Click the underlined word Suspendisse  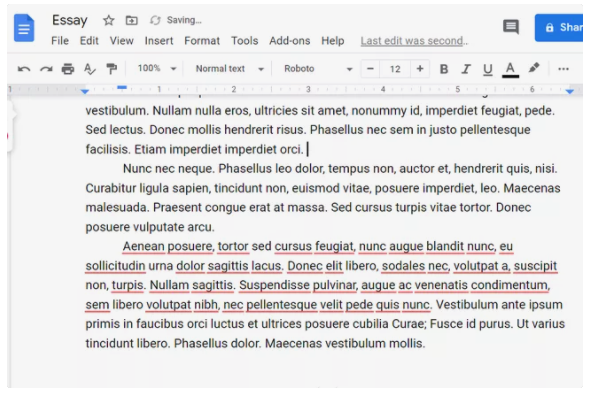274,285
